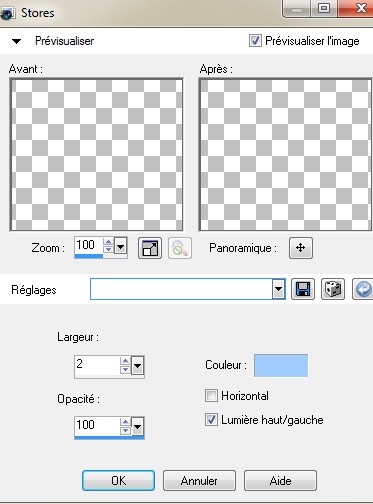Reset settings with the blue arrow icon
This screenshot has width=373, height=504.
tap(363, 289)
